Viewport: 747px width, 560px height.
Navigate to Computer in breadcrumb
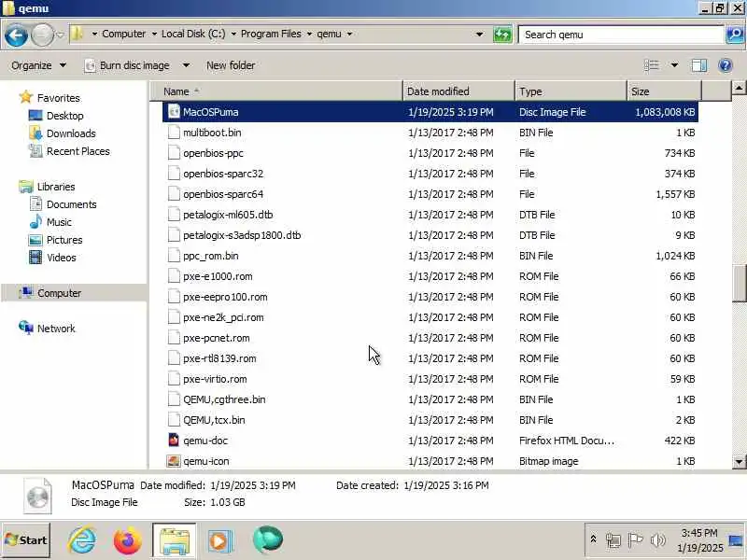pos(124,34)
